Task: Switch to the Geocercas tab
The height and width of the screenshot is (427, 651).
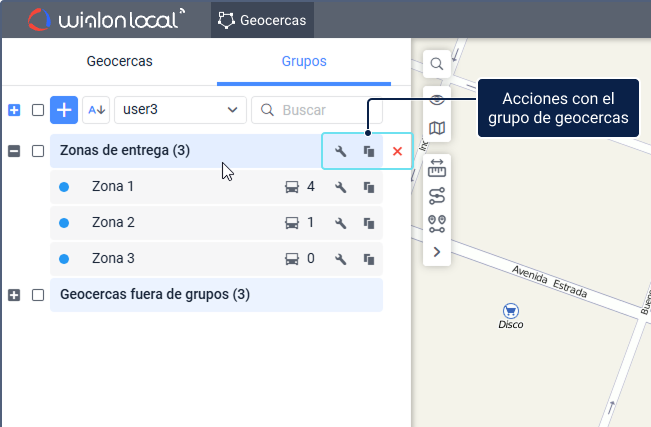Action: click(119, 61)
